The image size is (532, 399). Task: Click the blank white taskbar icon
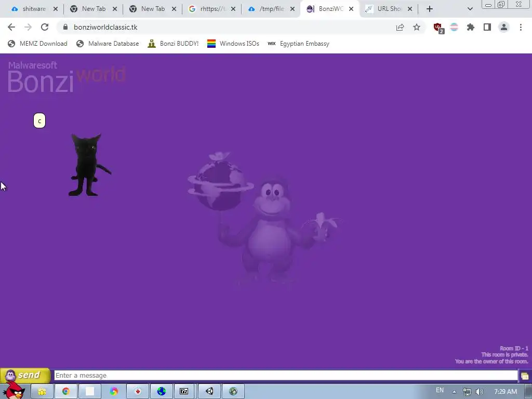[x=90, y=391]
